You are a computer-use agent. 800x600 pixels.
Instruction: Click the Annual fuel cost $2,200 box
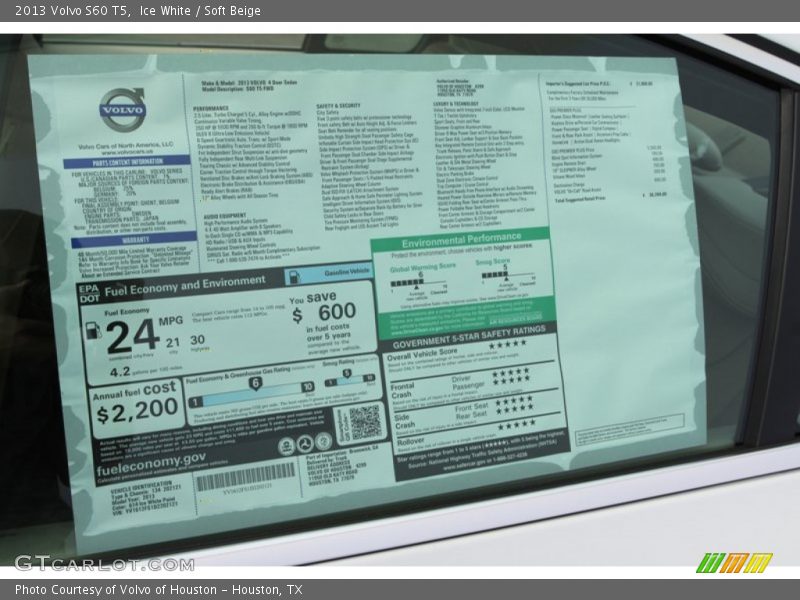pyautogui.click(x=135, y=401)
